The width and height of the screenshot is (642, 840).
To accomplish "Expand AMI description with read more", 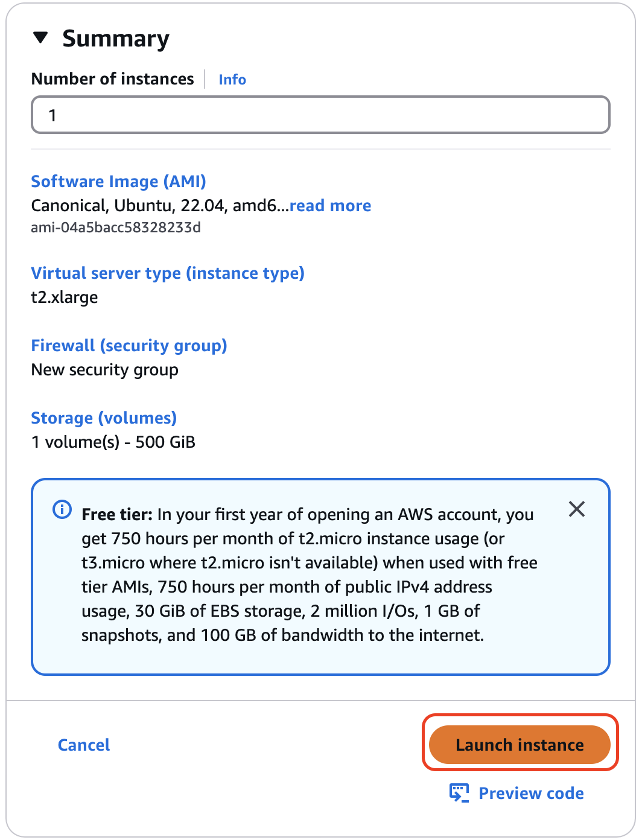I will pyautogui.click(x=331, y=206).
